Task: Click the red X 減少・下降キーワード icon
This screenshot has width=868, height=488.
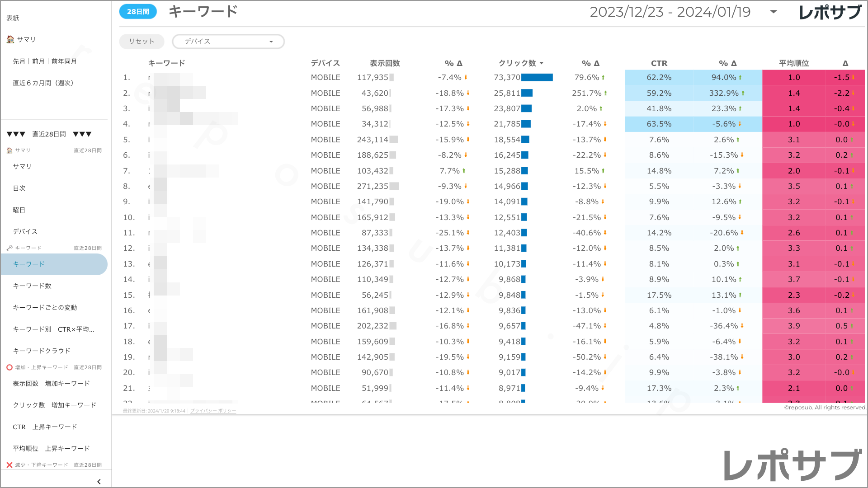Action: point(9,465)
